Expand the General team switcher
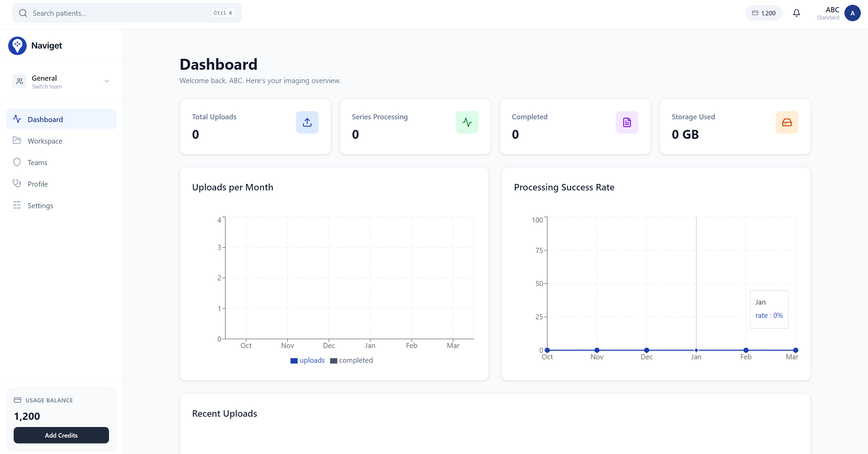The width and height of the screenshot is (868, 454). (x=107, y=81)
